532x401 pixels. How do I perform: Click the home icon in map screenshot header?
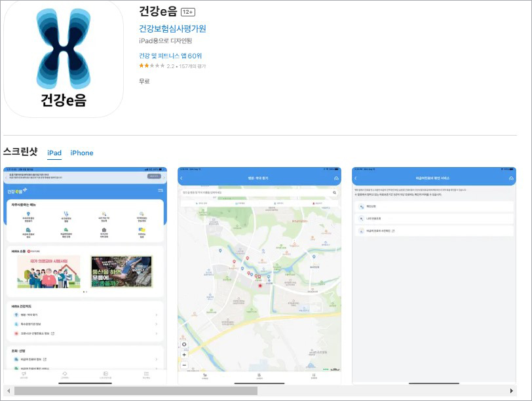pyautogui.click(x=336, y=178)
